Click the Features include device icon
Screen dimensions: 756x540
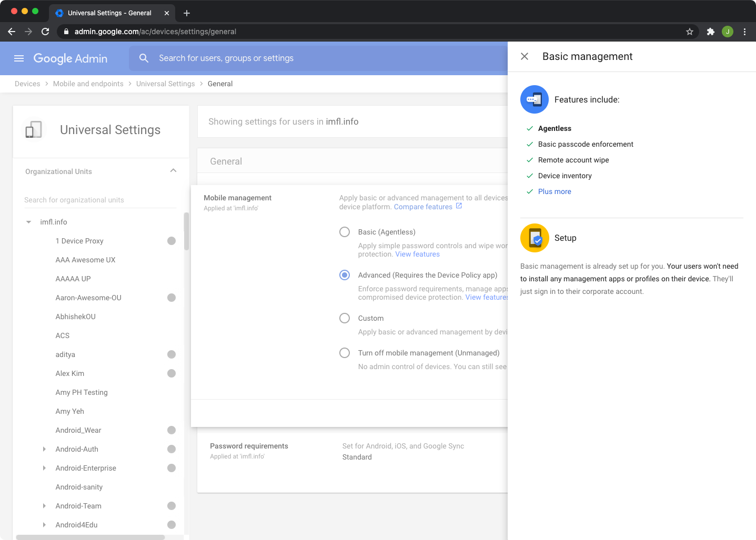pyautogui.click(x=535, y=99)
